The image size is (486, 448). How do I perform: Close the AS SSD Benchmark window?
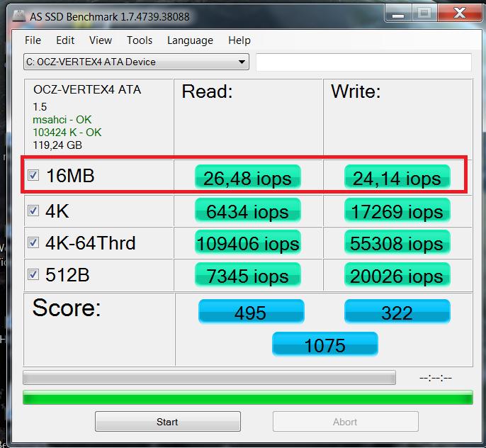(x=459, y=13)
